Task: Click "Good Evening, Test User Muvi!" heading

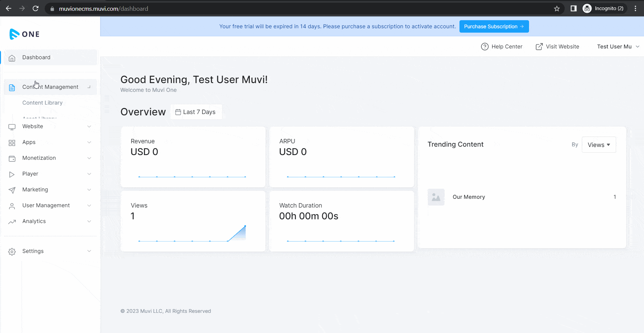Action: (194, 80)
